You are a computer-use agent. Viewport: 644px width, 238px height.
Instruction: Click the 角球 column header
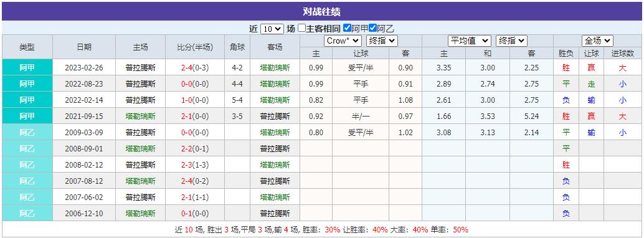click(x=237, y=47)
